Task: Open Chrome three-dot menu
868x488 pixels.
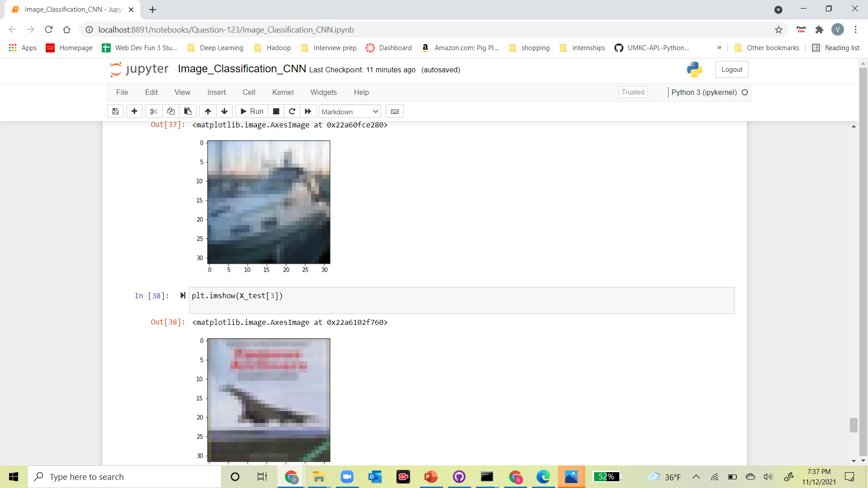Action: pos(855,30)
